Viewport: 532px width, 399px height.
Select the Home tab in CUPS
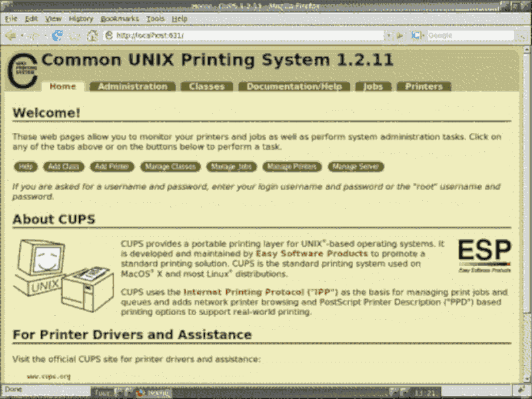(63, 86)
